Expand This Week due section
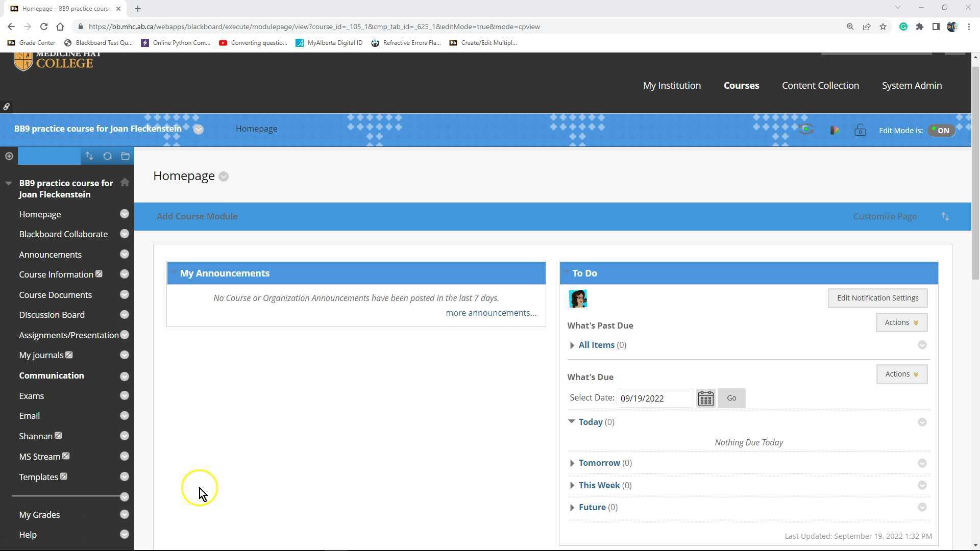 click(x=572, y=486)
